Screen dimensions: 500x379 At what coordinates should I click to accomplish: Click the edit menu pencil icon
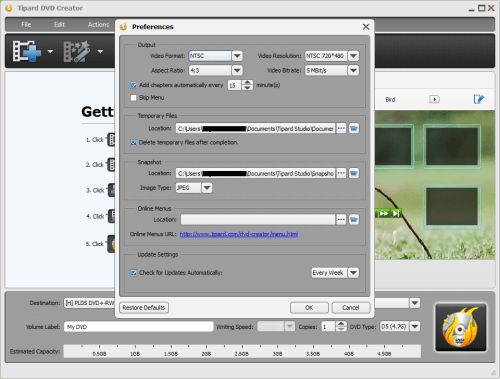479,99
